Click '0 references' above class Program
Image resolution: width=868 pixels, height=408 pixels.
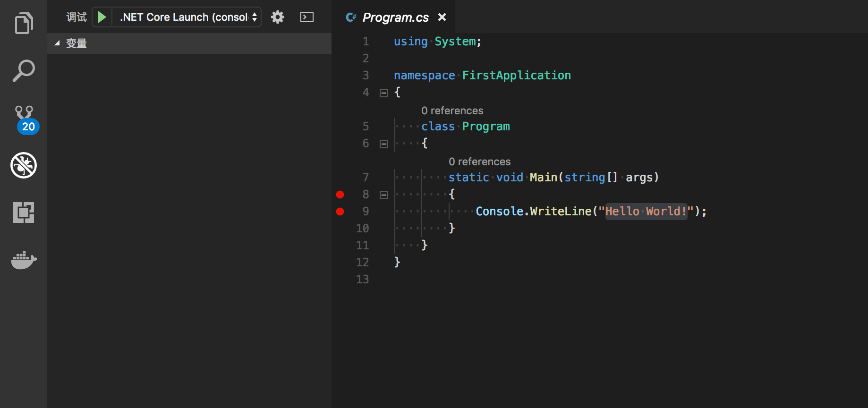point(452,110)
